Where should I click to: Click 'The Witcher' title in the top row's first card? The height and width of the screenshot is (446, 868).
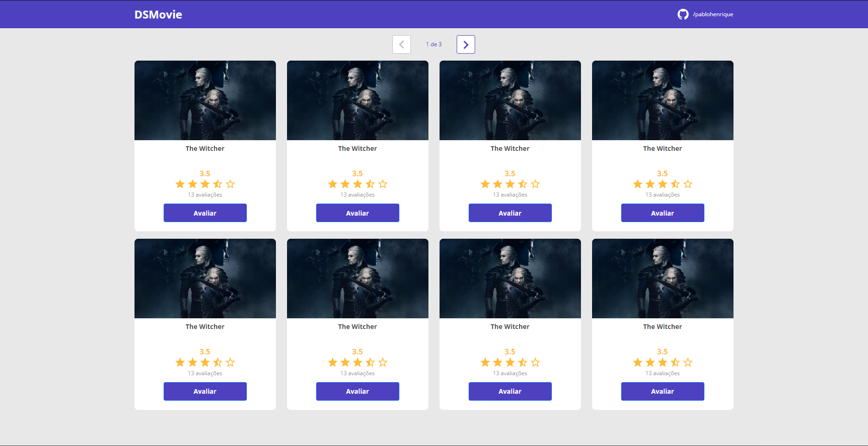205,149
